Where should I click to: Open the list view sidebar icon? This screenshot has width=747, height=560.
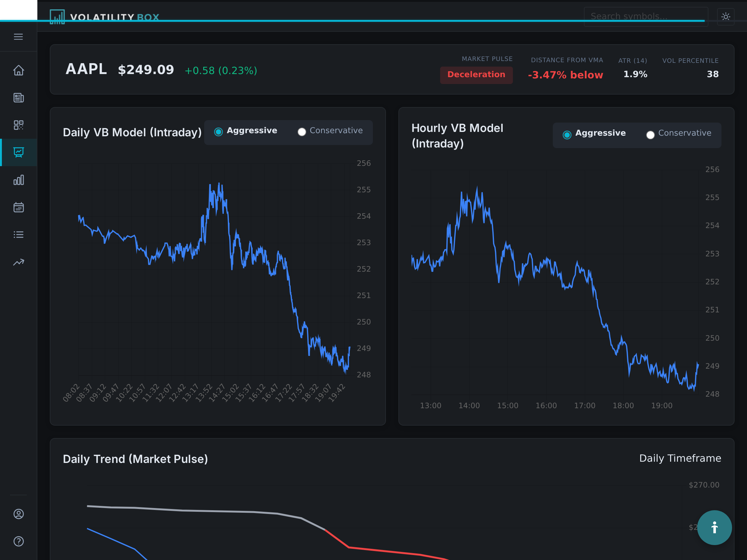click(x=19, y=235)
